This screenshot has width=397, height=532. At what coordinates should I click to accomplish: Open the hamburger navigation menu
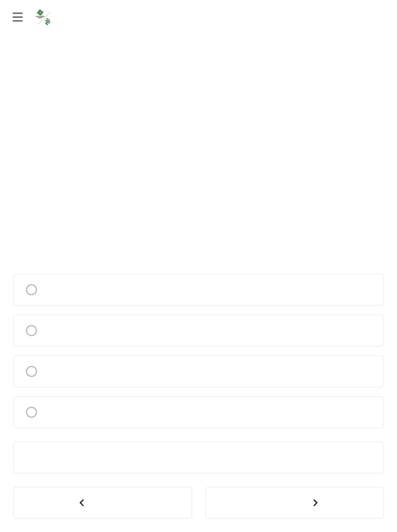pyautogui.click(x=17, y=17)
